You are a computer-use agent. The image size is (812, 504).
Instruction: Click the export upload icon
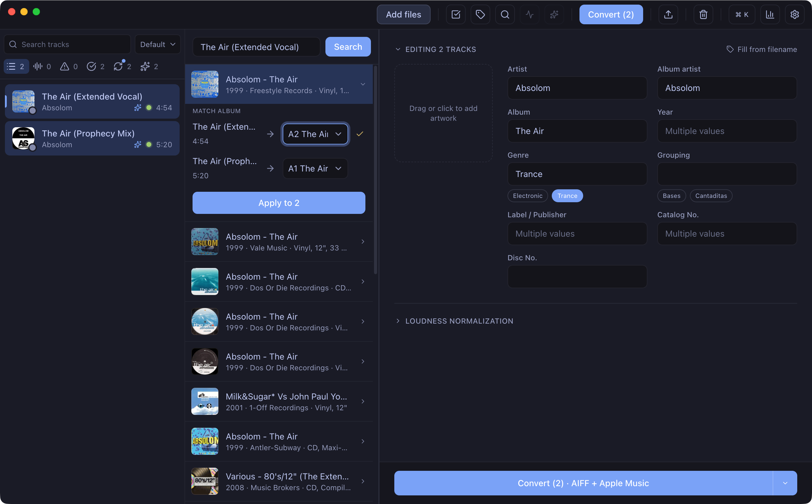pos(668,15)
